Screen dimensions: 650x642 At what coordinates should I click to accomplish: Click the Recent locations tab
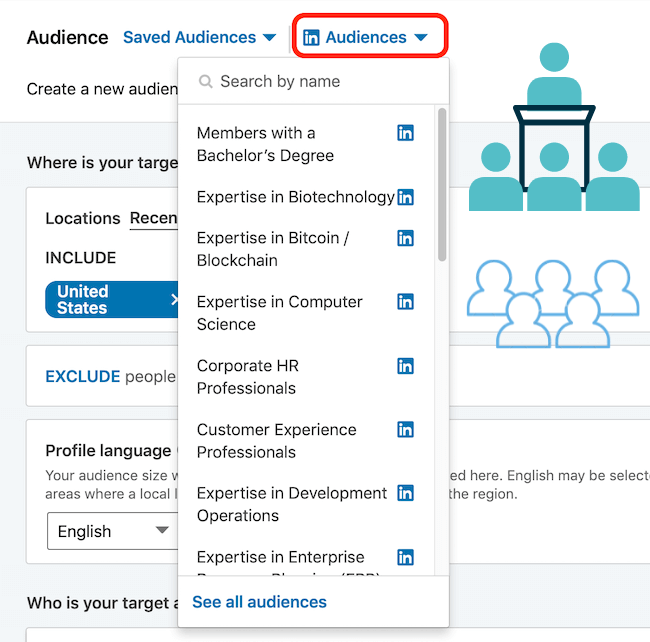point(154,219)
